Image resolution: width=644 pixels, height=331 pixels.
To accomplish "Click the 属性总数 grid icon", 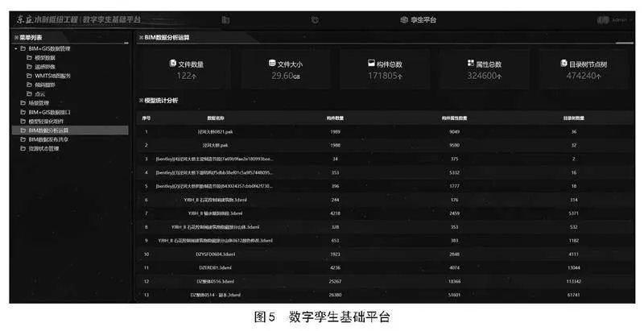I will coord(471,64).
